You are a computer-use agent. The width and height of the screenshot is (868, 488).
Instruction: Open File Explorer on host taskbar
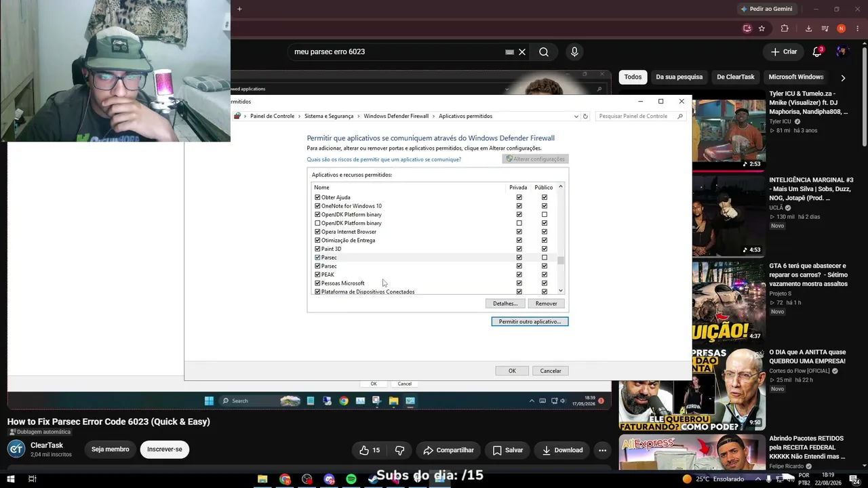[x=262, y=479]
